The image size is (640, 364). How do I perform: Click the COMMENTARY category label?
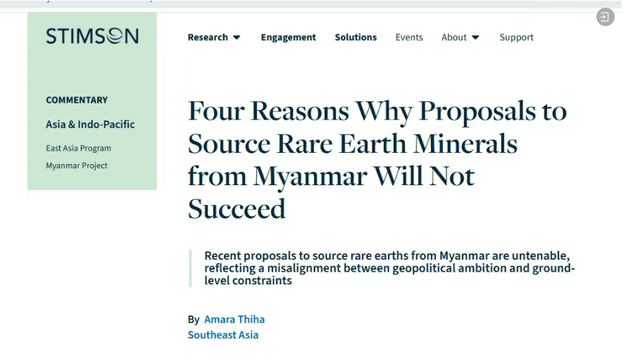click(77, 100)
